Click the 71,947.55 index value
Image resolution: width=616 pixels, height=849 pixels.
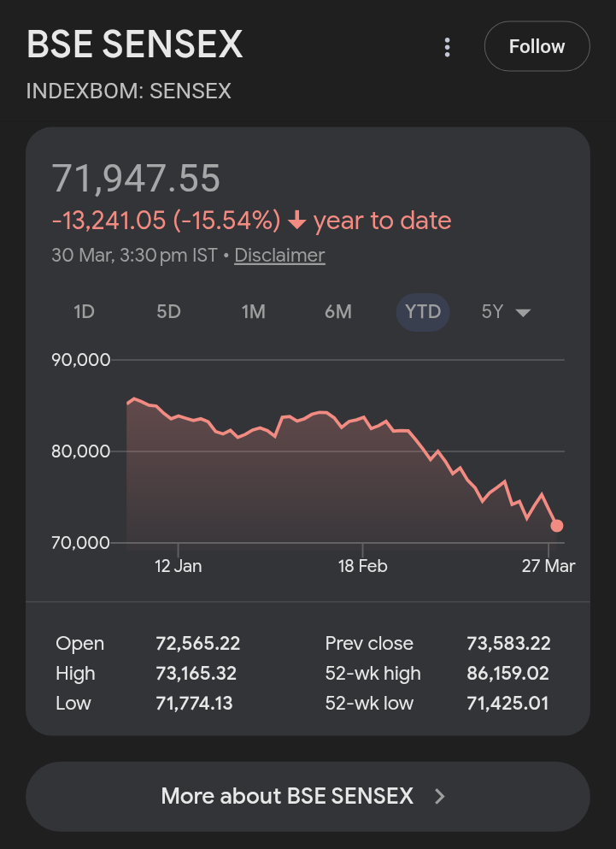137,179
